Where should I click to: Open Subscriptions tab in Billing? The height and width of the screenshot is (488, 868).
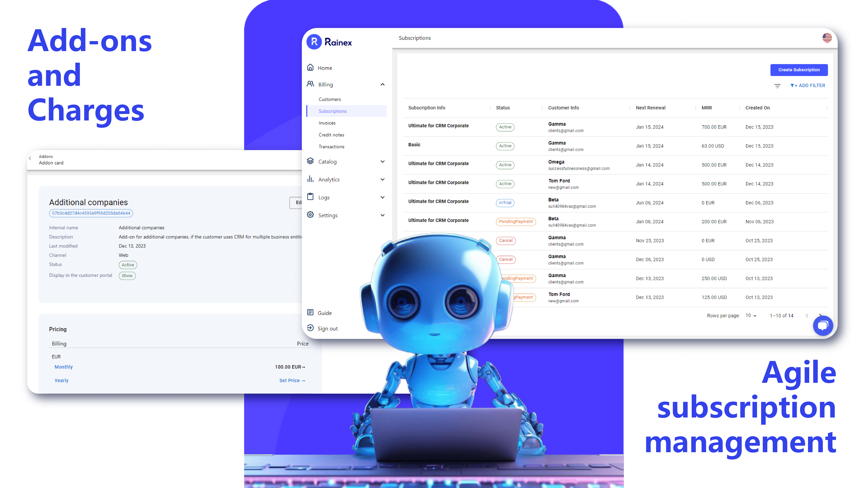(x=333, y=111)
